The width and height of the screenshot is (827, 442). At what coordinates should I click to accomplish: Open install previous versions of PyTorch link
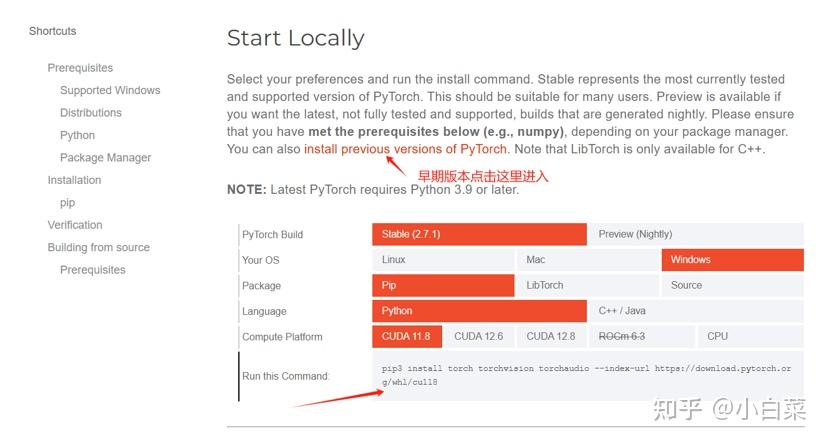click(405, 149)
